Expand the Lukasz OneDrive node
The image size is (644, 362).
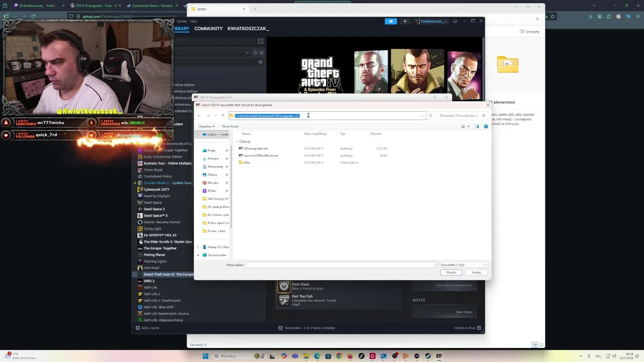[198, 134]
